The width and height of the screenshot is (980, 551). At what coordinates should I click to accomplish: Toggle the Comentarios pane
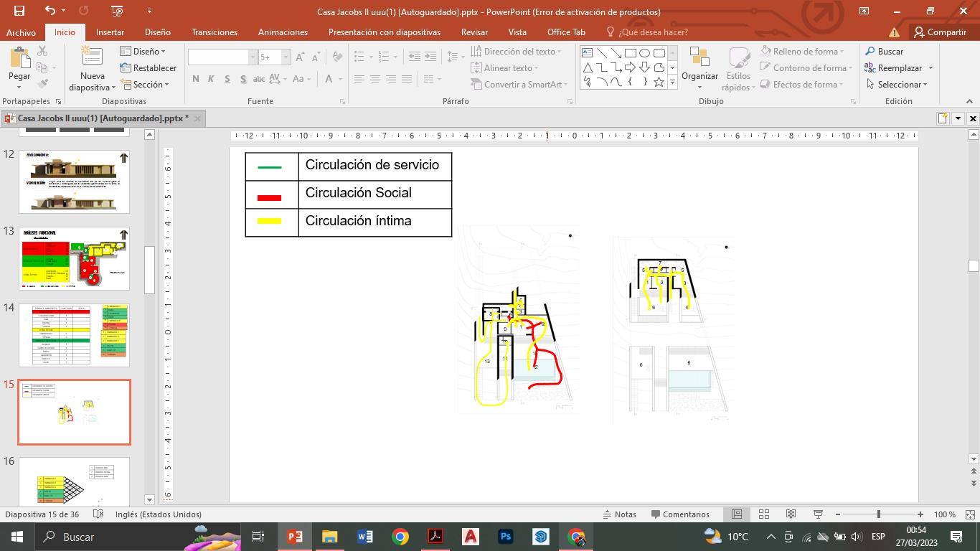pyautogui.click(x=680, y=514)
